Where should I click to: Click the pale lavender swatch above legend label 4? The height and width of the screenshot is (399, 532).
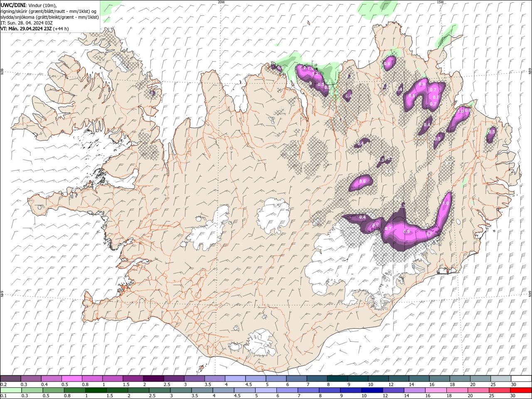[x=235, y=379]
